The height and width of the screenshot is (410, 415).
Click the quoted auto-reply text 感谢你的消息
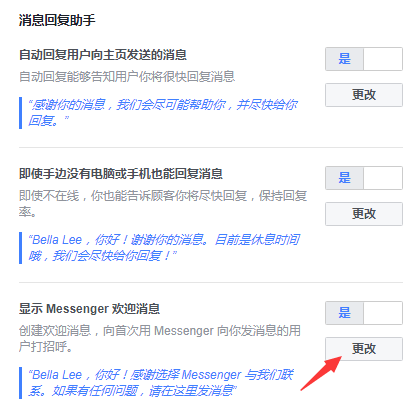[x=163, y=113]
